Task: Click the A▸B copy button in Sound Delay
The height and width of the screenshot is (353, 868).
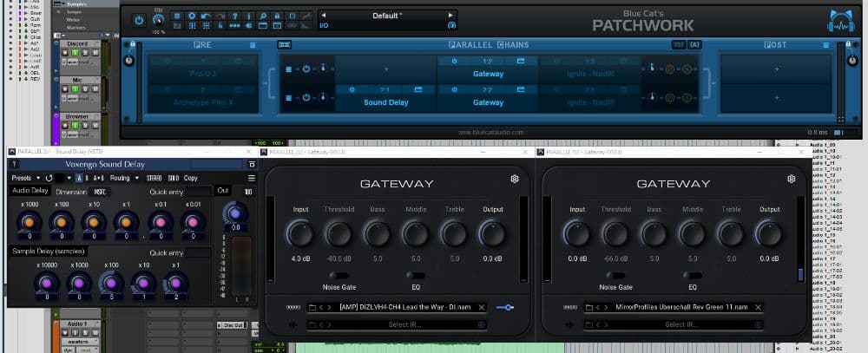Action: [99, 178]
